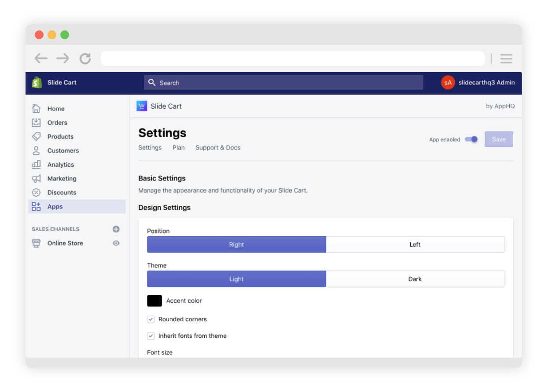Click the slidecarthq3 Admin account name
The height and width of the screenshot is (392, 548).
pos(486,82)
